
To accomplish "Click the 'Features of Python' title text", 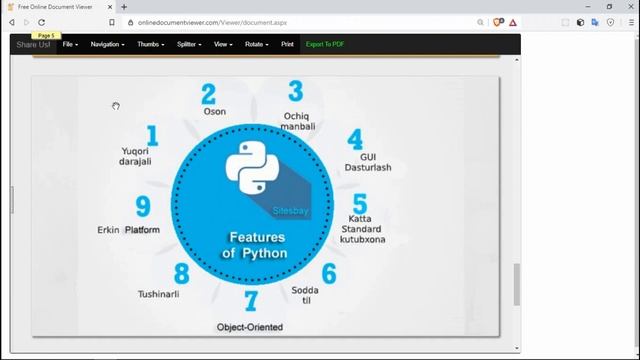I will click(x=255, y=245).
